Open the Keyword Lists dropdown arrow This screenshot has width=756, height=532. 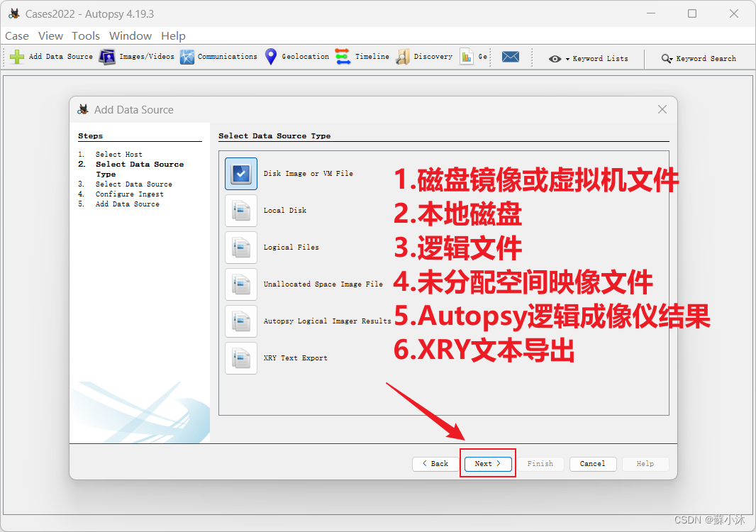pyautogui.click(x=567, y=59)
